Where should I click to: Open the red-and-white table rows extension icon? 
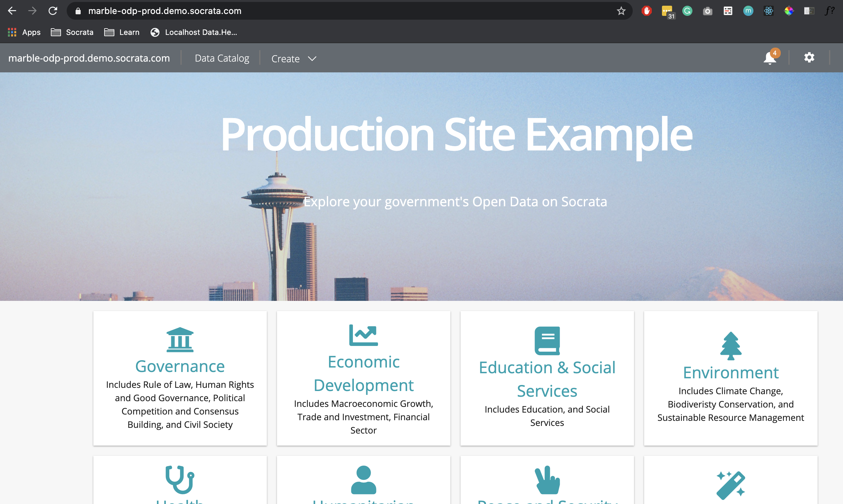coord(728,11)
